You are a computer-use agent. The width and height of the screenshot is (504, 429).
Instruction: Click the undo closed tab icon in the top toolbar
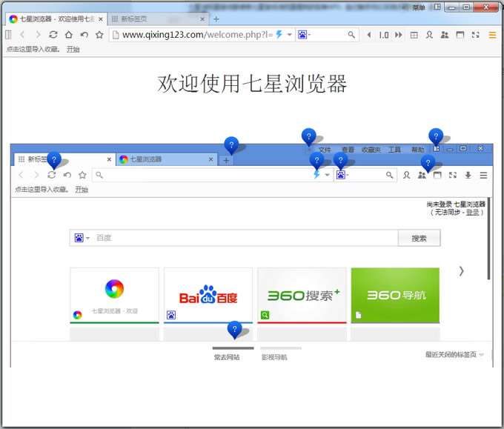[x=84, y=35]
